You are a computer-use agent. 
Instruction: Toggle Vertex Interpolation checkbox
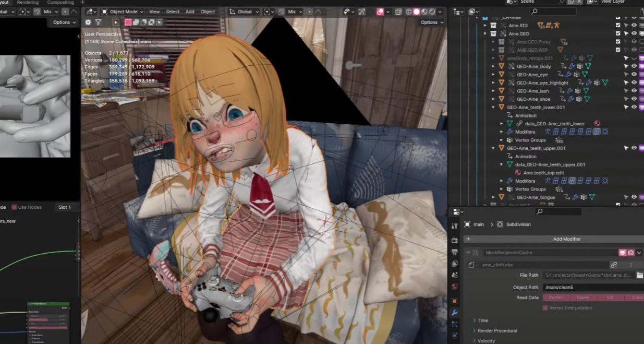coord(545,308)
